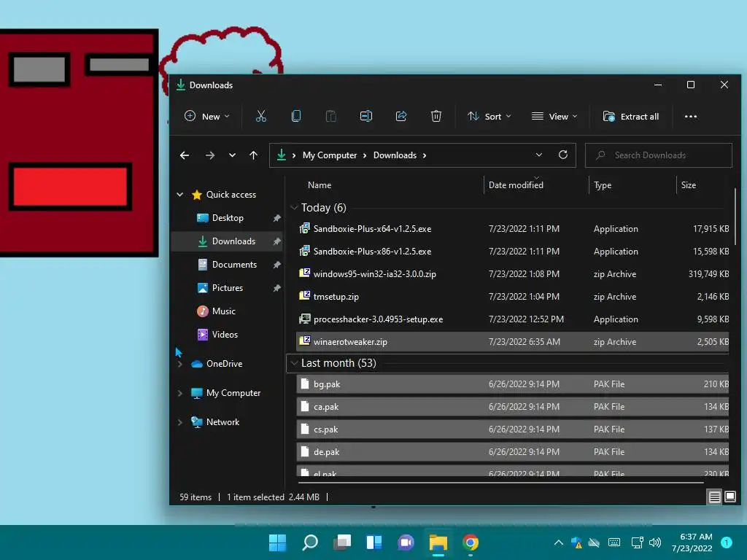Go back with the left arrow
This screenshot has width=747, height=560.
point(185,155)
